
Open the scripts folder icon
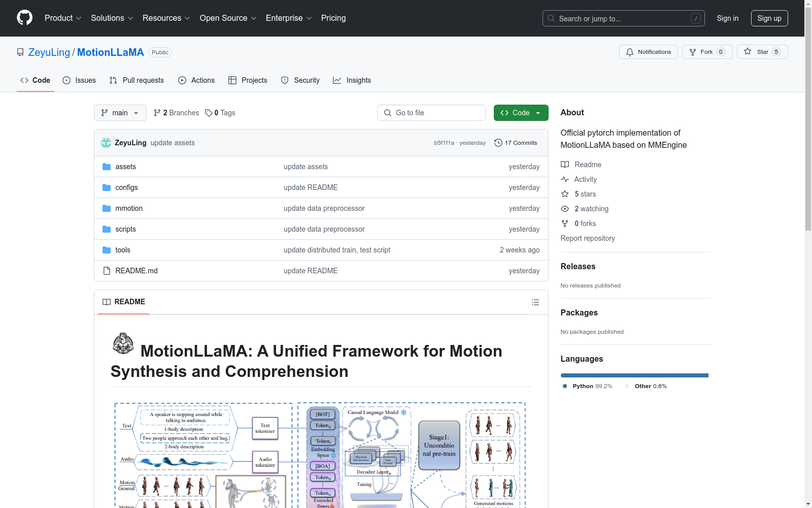(x=107, y=229)
